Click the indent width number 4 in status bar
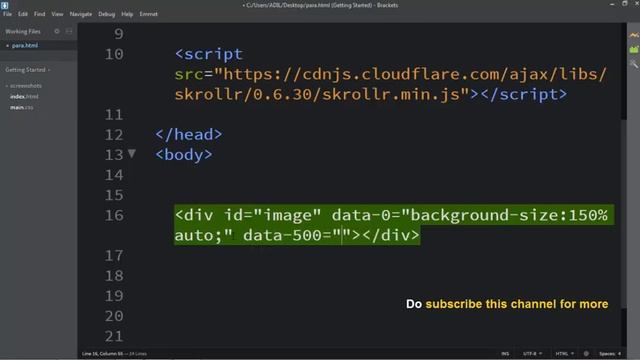This screenshot has height=360, width=640. (x=619, y=353)
